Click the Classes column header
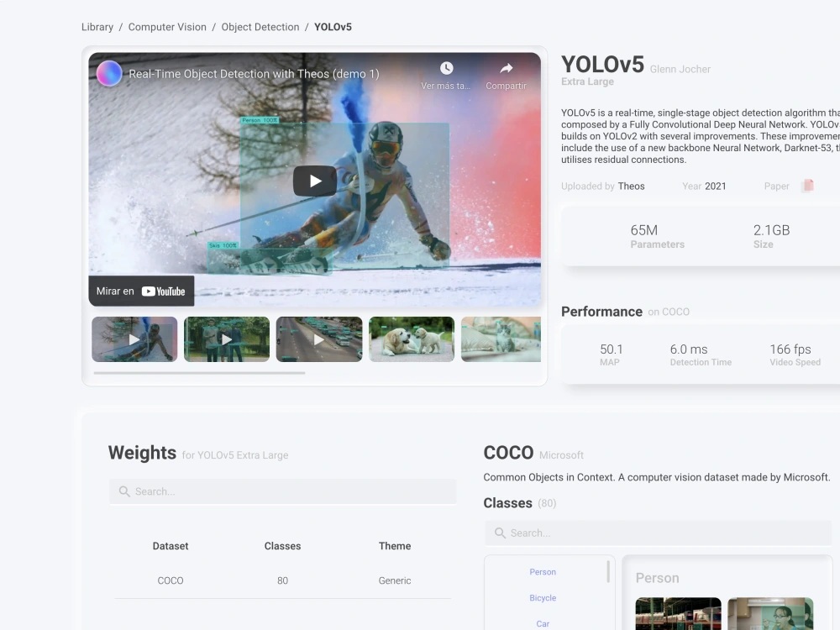This screenshot has width=840, height=630. click(282, 546)
